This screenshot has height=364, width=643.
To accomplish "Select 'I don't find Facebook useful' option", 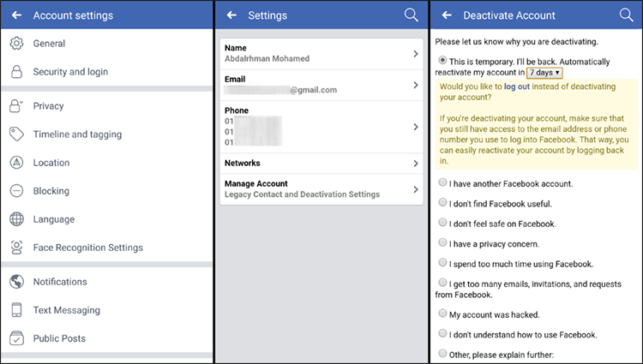I will [x=442, y=202].
